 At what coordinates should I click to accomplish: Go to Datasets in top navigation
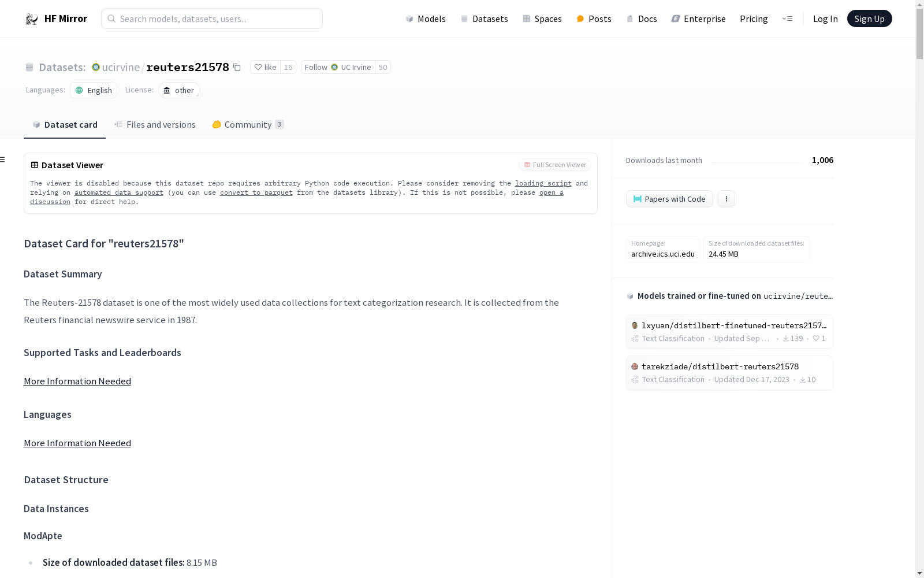pyautogui.click(x=484, y=18)
